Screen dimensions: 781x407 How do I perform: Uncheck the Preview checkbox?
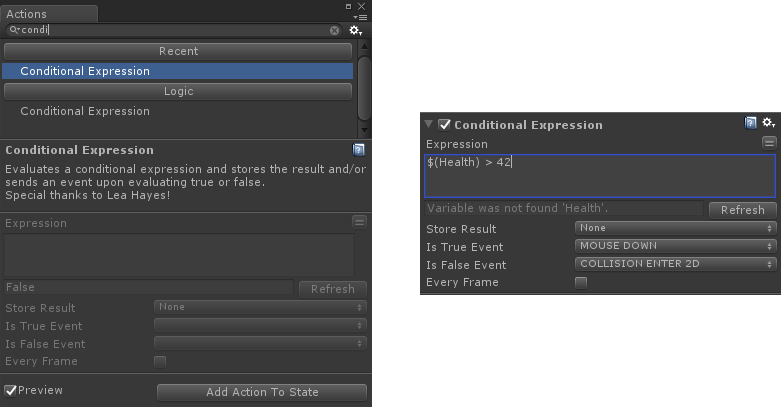pos(10,390)
